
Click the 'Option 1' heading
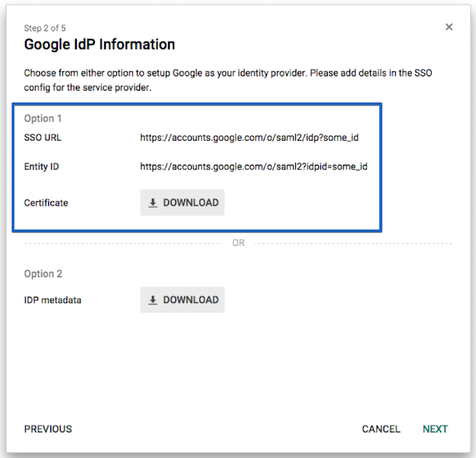(43, 118)
